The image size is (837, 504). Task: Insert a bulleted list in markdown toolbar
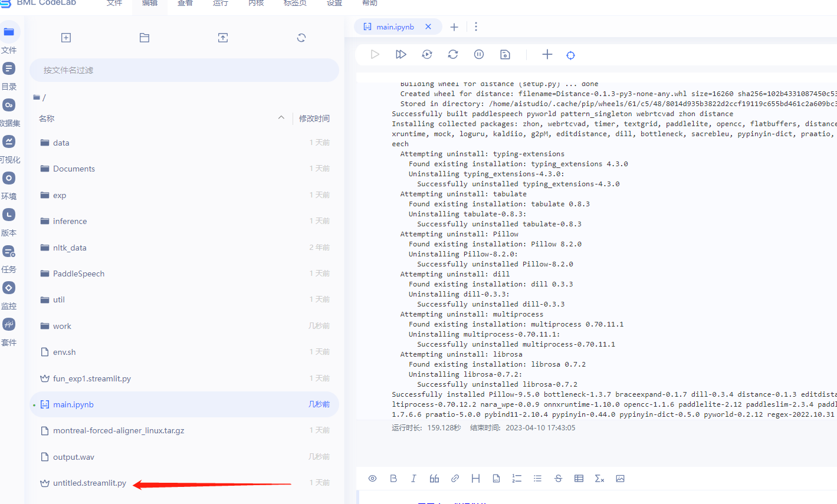(x=537, y=478)
